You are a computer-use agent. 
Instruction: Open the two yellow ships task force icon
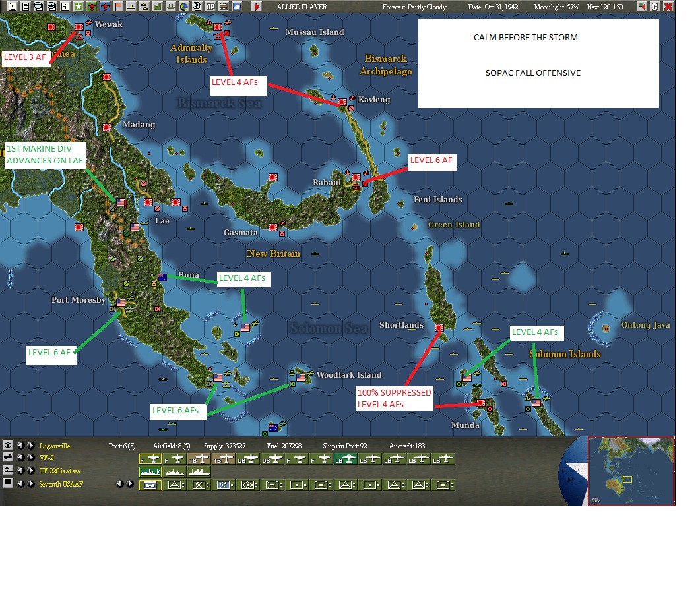tap(144, 6)
